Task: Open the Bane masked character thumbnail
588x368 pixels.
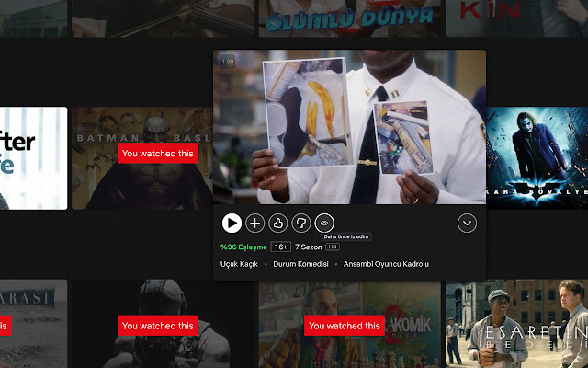Action: (163, 324)
